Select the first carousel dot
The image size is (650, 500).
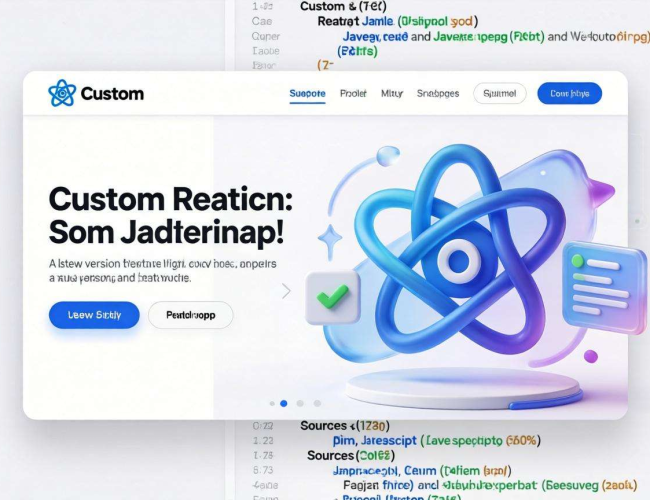tap(272, 403)
